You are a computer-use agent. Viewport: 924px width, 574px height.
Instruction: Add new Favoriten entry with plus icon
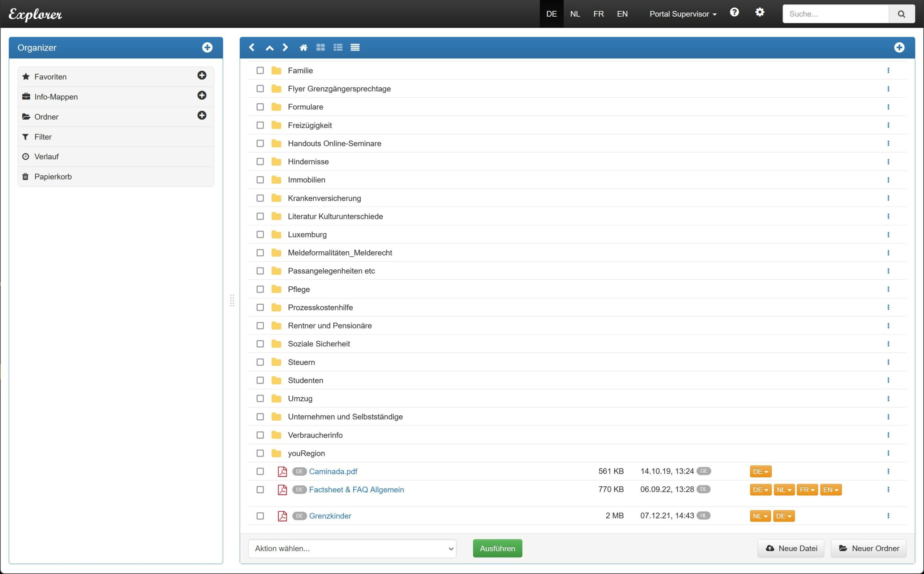coord(202,76)
